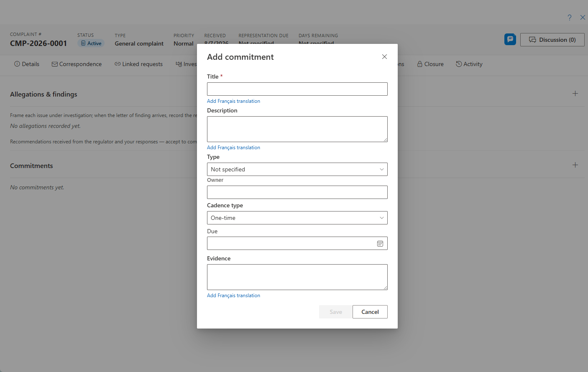
Task: Add Français translation for Evidence
Action: [x=233, y=296]
